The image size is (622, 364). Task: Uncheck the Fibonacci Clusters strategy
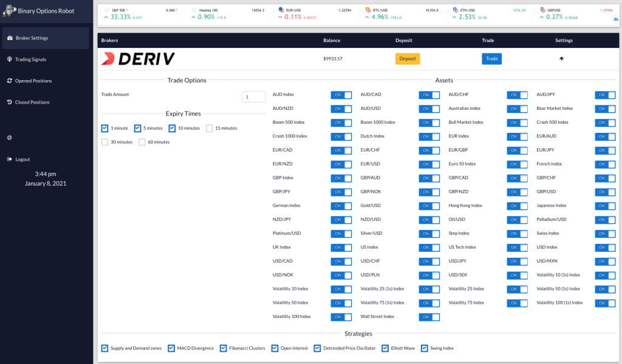[x=224, y=348]
